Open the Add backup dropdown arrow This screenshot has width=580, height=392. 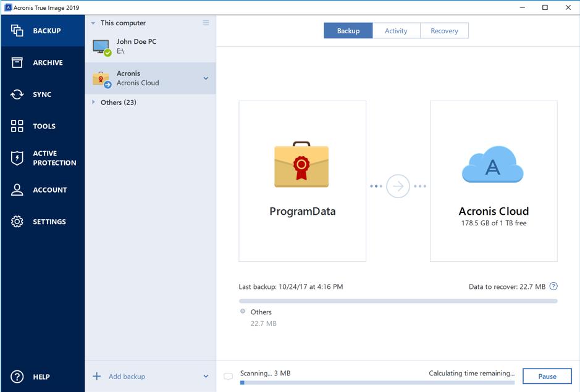tap(206, 377)
